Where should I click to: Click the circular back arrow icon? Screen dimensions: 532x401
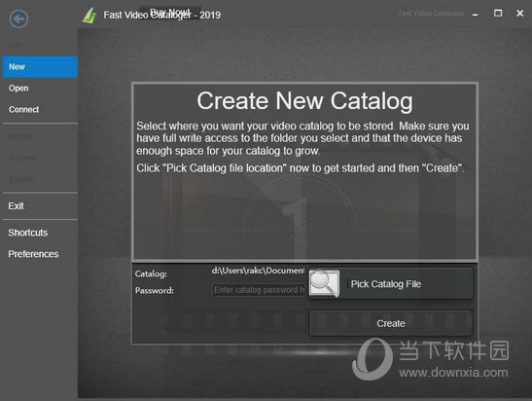click(x=18, y=18)
